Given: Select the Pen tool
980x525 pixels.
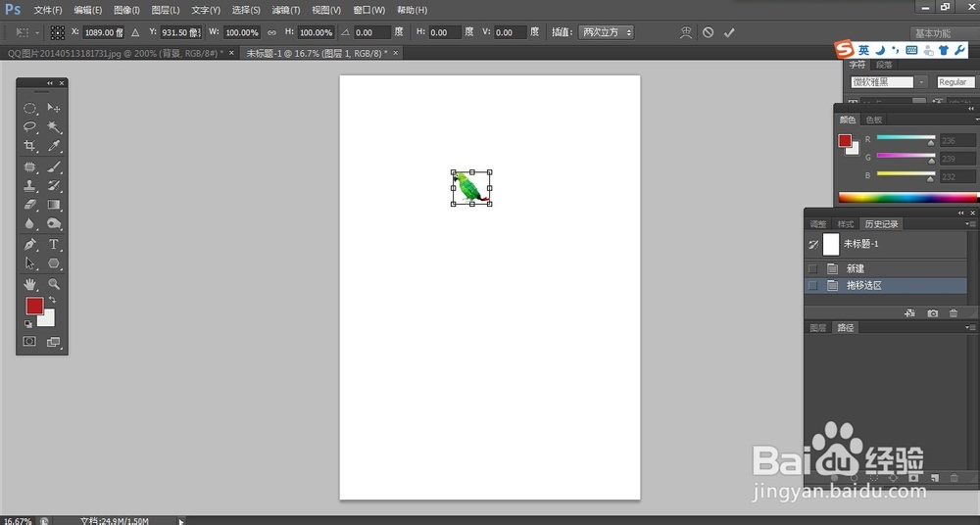Looking at the screenshot, I should [29, 244].
